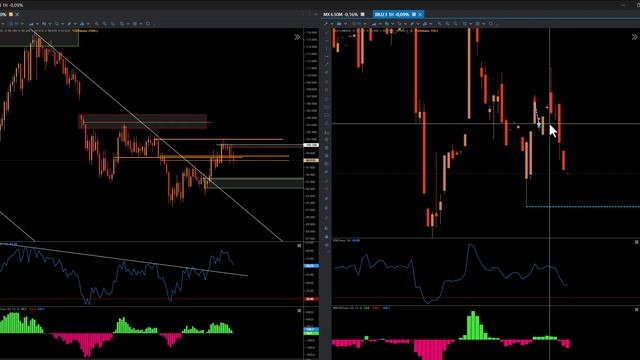Viewport: 640px width, 360px height.
Task: Click the grid layout icon in right toolbar
Action: coord(478,24)
